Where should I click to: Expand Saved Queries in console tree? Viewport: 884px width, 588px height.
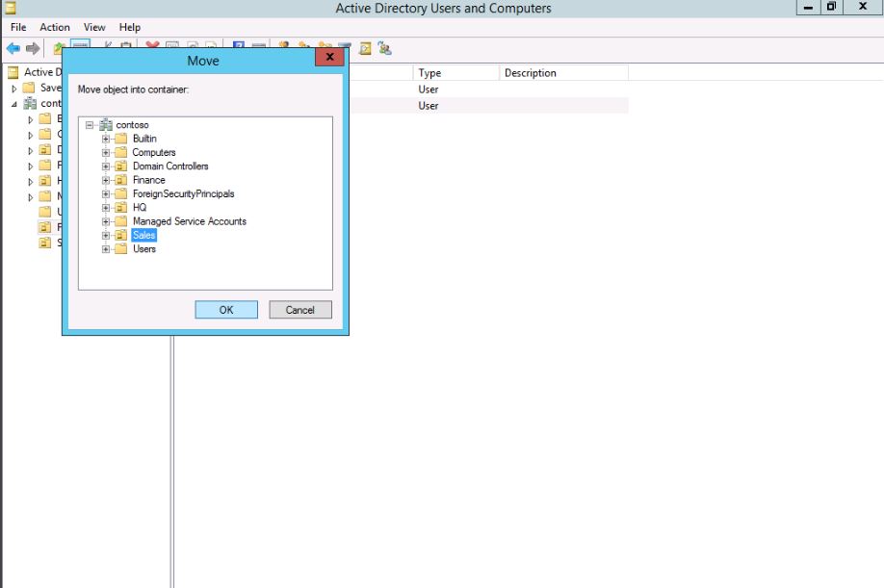[x=14, y=88]
